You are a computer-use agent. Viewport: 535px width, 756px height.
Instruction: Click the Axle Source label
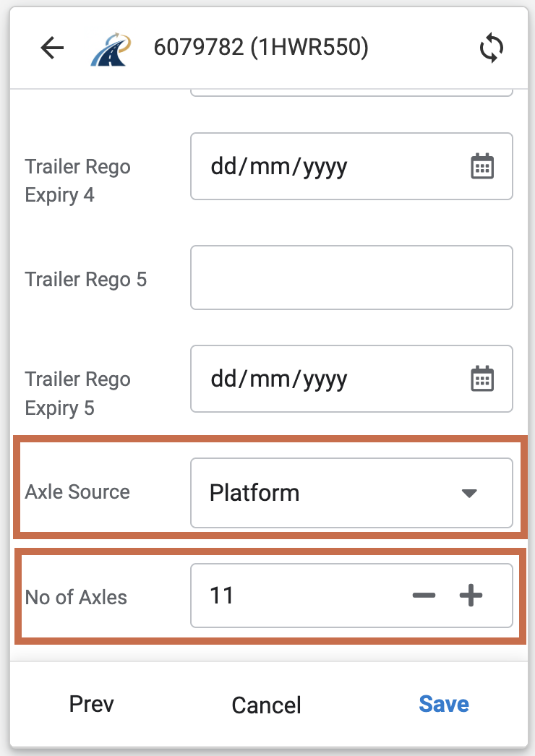(77, 491)
